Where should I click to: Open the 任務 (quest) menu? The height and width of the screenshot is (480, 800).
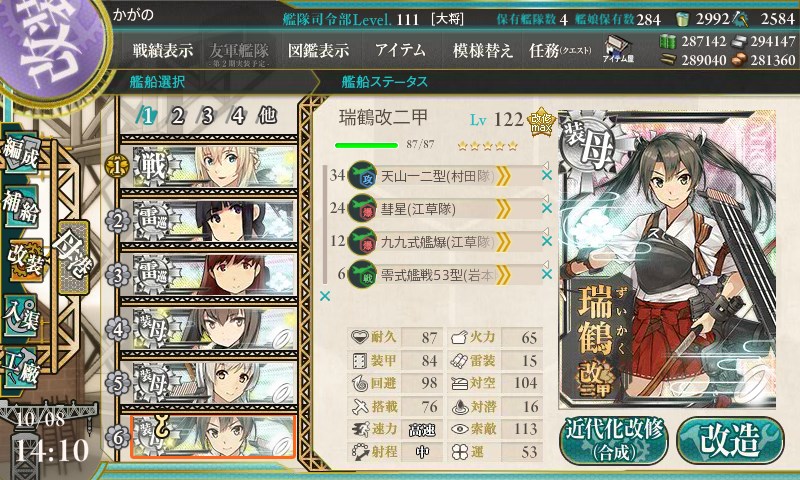tap(560, 50)
